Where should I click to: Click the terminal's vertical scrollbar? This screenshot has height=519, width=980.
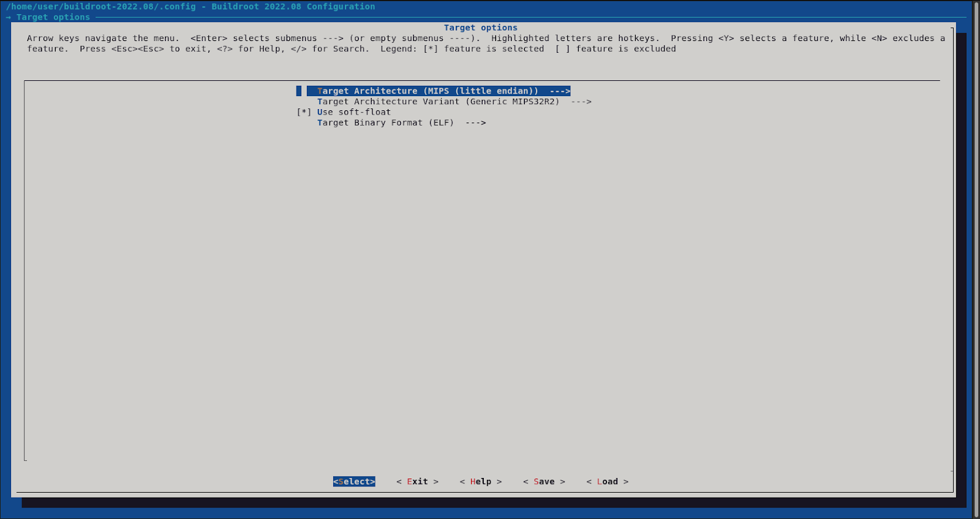(x=976, y=257)
